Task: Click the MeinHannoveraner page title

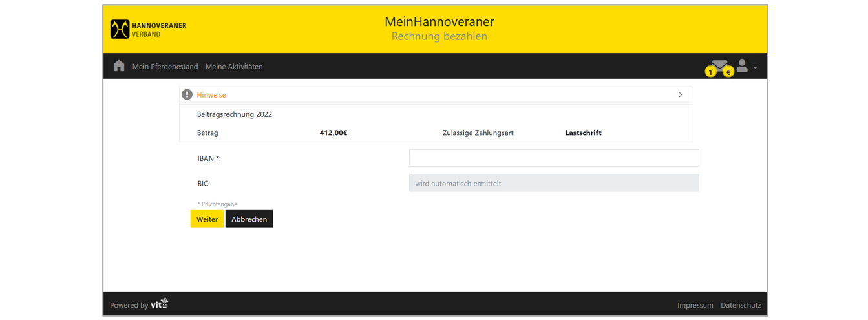Action: pos(439,21)
